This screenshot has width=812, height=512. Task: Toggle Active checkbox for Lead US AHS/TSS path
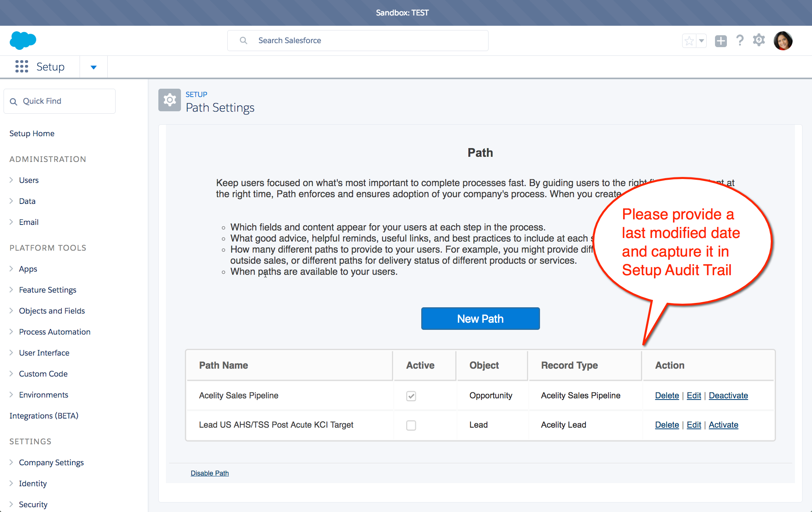411,425
